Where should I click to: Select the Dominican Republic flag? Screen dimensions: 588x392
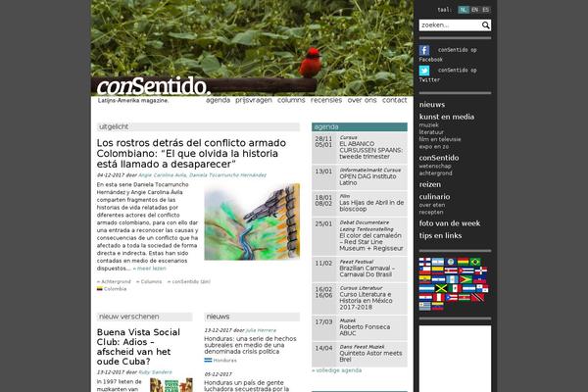coord(481,270)
